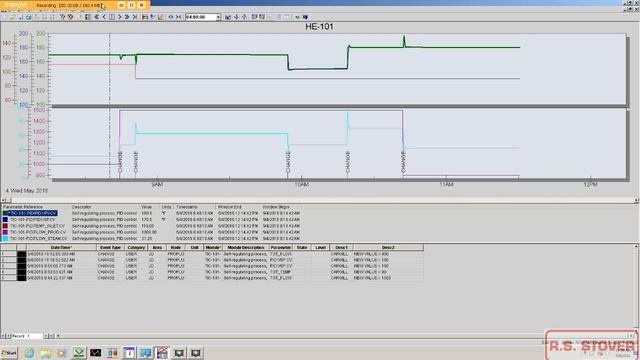This screenshot has width=640, height=360.
Task: Click the jump-to-end arrow icon
Action: [135, 17]
